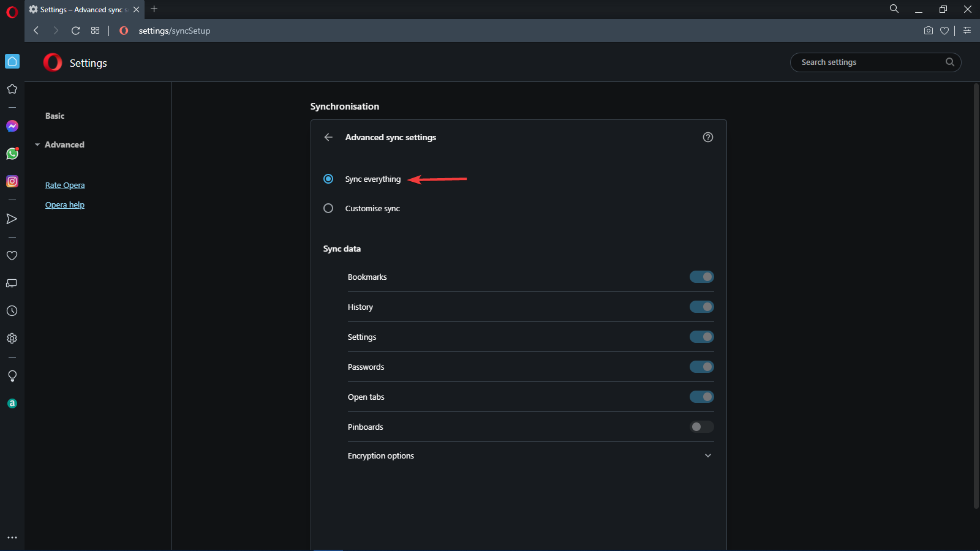The width and height of the screenshot is (980, 551).
Task: Open Messenger from the sidebar
Action: [12, 126]
